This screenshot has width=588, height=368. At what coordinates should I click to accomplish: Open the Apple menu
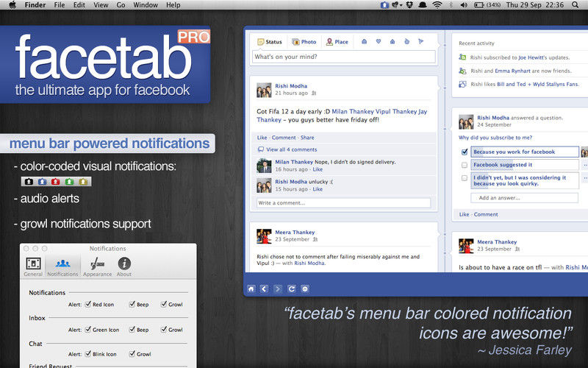(12, 5)
